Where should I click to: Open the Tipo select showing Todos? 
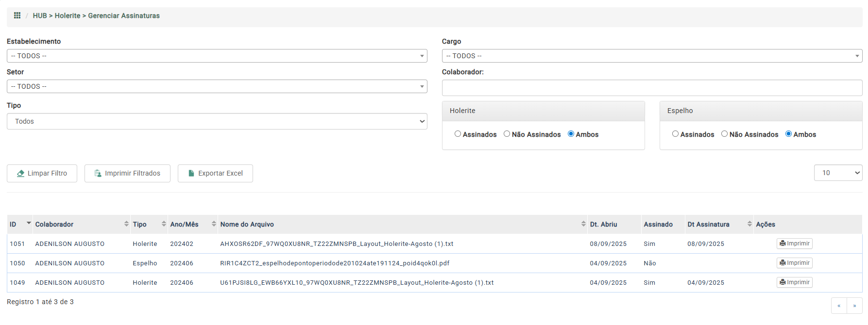click(217, 121)
